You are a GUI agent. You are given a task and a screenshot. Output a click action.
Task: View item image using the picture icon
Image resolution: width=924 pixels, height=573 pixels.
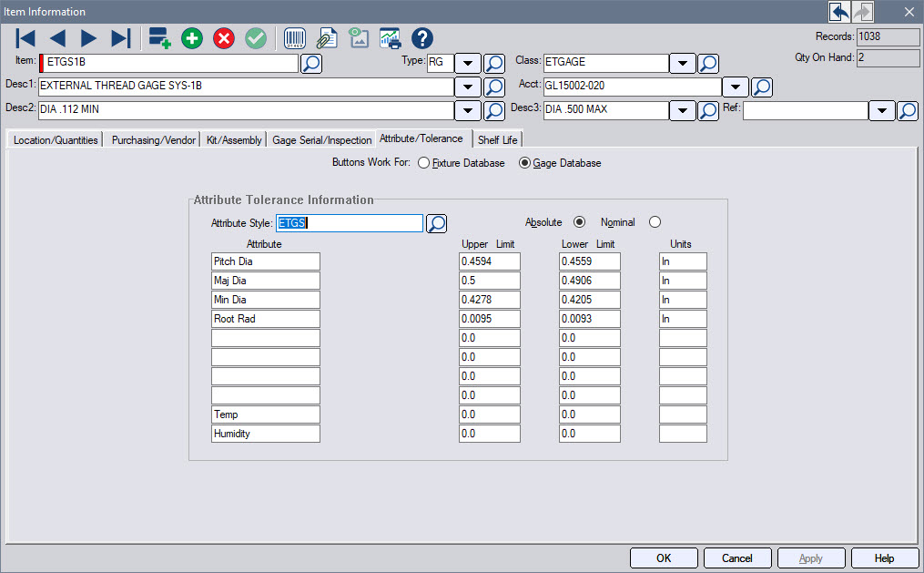(359, 37)
